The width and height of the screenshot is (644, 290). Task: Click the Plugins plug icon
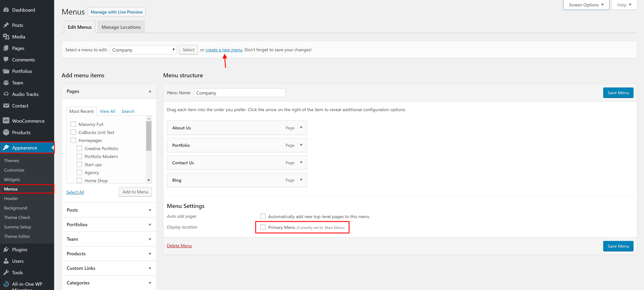6,250
